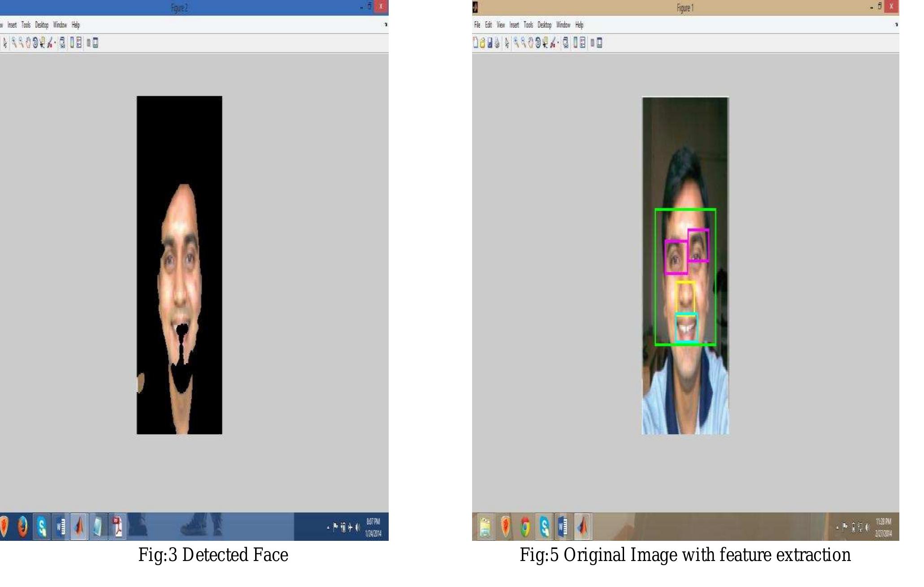Open Brush color dropdown arrow in Figure 2
Image resolution: width=924 pixels, height=587 pixels.
55,43
